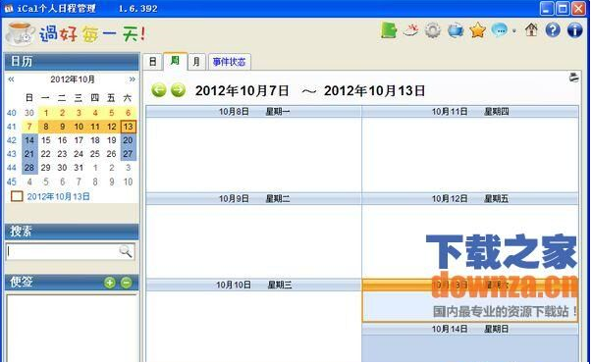Switch to the 周 week view tab
Image resolution: width=592 pixels, height=364 pixels.
click(x=175, y=61)
